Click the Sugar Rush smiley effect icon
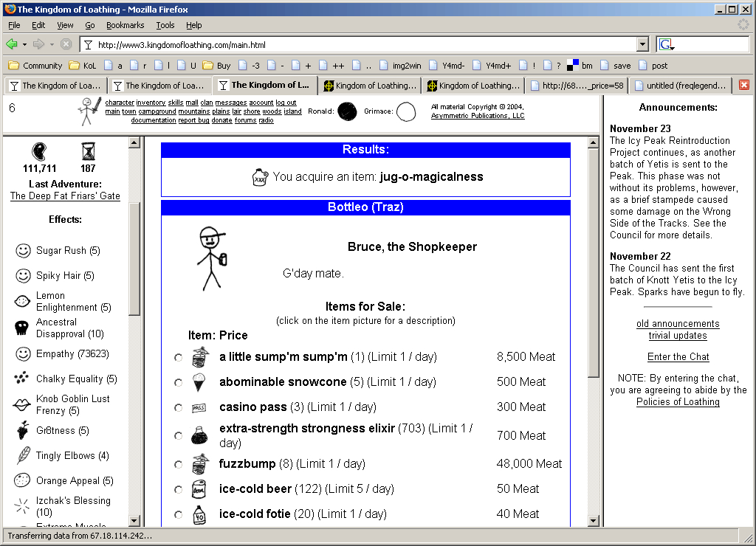The width and height of the screenshot is (756, 546). (x=23, y=251)
